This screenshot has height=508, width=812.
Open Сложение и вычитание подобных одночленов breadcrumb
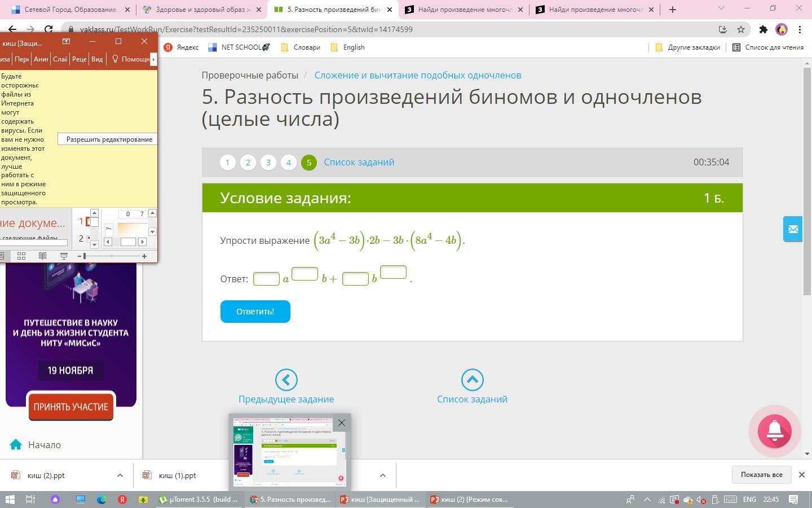[x=418, y=75]
